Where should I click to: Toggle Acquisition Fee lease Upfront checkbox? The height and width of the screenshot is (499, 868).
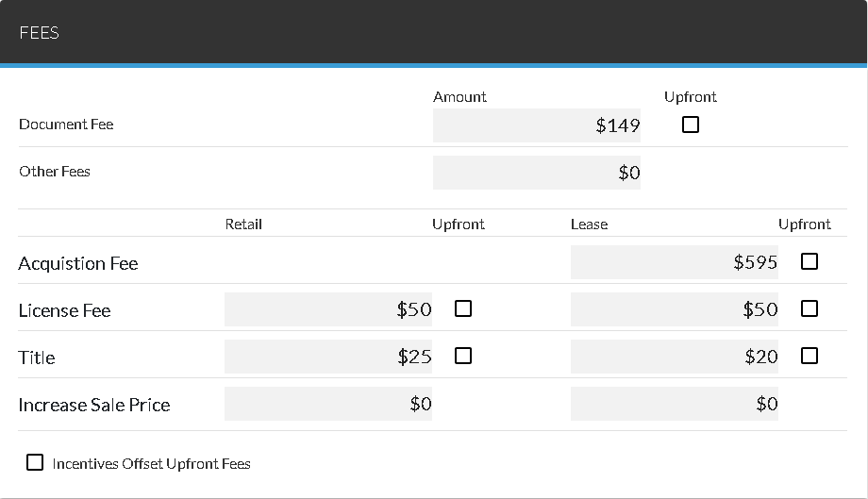click(810, 261)
